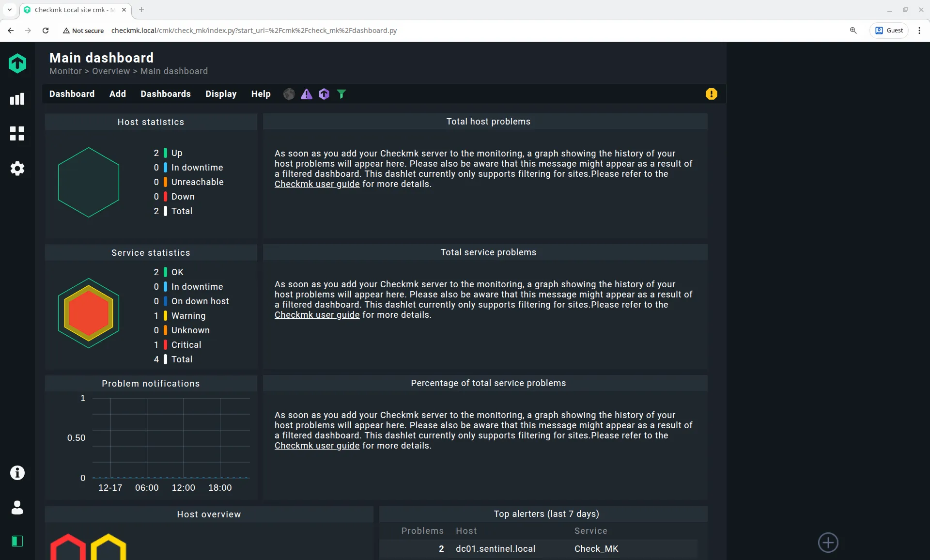The height and width of the screenshot is (560, 930).
Task: Open the User profile icon in sidebar
Action: tap(17, 508)
